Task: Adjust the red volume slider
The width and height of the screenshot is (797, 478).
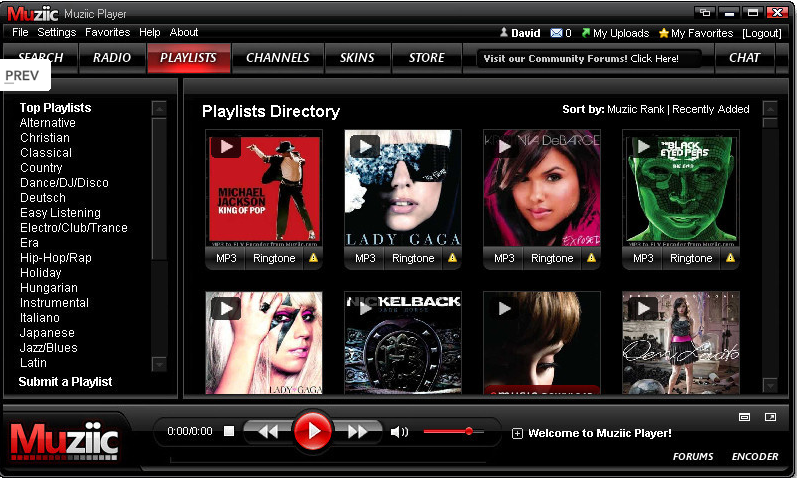Action: coord(453,431)
